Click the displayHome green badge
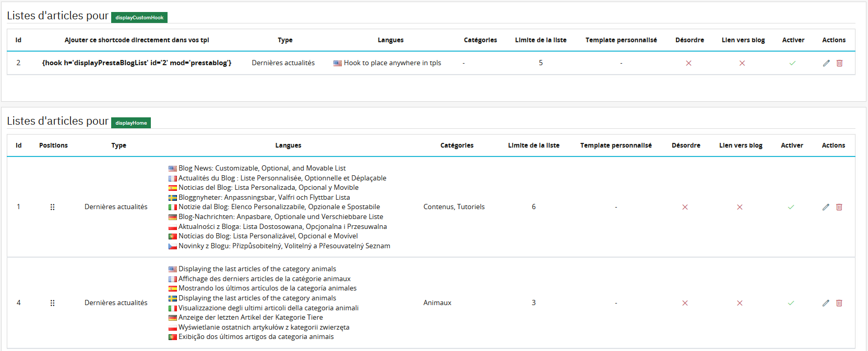The image size is (868, 351). click(131, 123)
